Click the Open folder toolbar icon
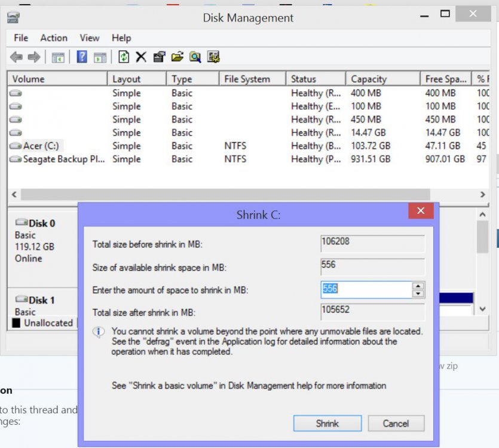The image size is (499, 448). pos(177,57)
